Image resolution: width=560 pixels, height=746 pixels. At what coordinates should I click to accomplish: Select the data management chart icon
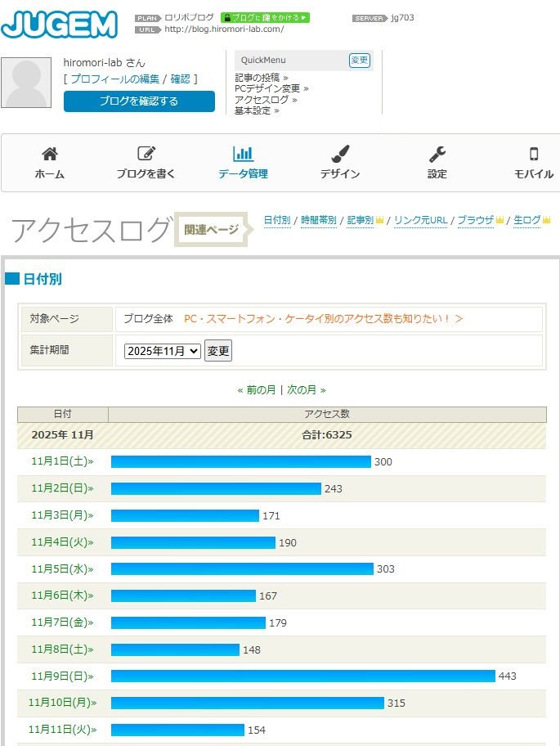[x=243, y=154]
